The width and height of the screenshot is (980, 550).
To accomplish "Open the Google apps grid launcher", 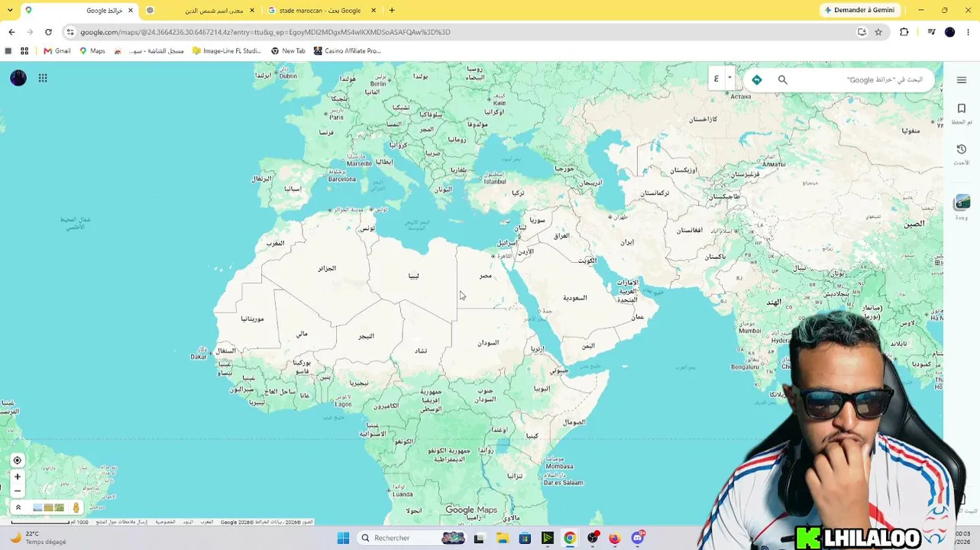I will [43, 78].
